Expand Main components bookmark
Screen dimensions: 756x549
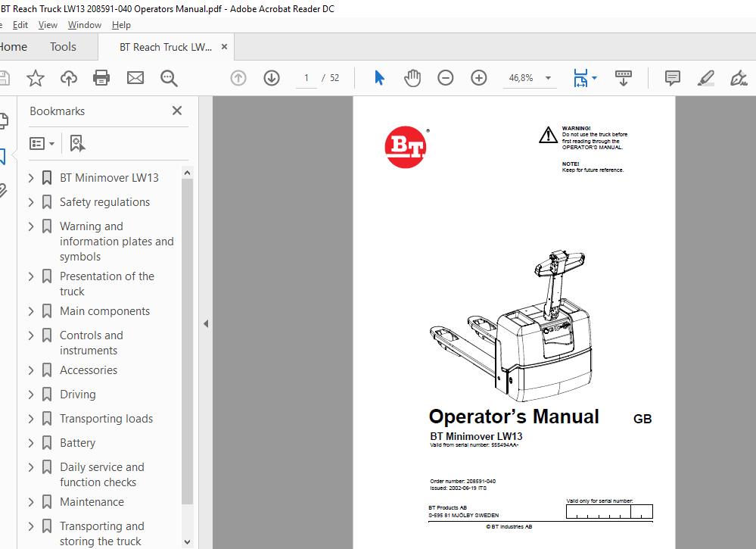click(x=31, y=311)
